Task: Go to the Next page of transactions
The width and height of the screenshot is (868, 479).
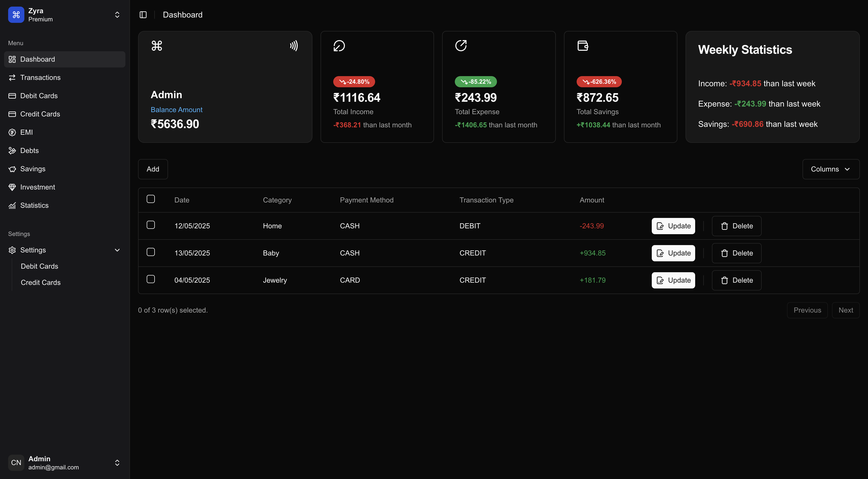Action: tap(846, 310)
